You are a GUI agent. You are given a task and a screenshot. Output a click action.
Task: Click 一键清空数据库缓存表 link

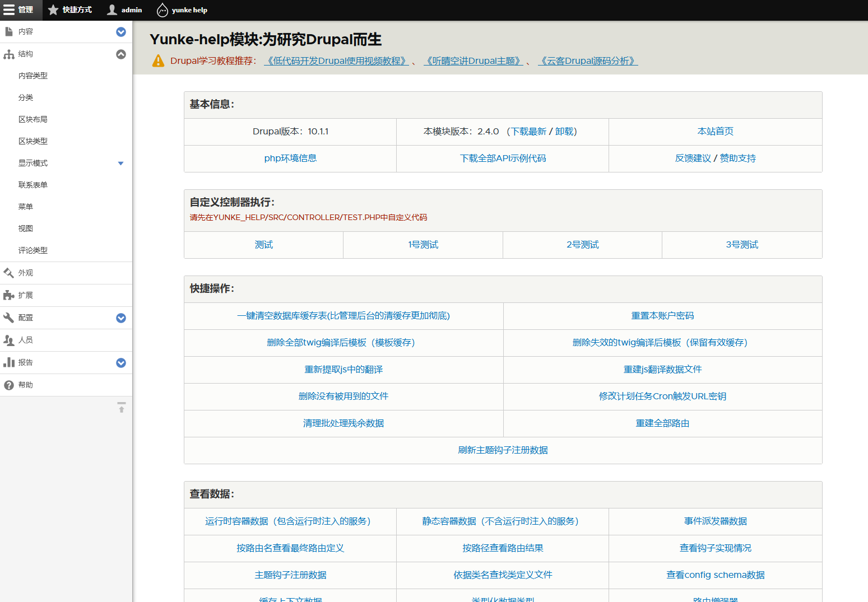coord(344,316)
